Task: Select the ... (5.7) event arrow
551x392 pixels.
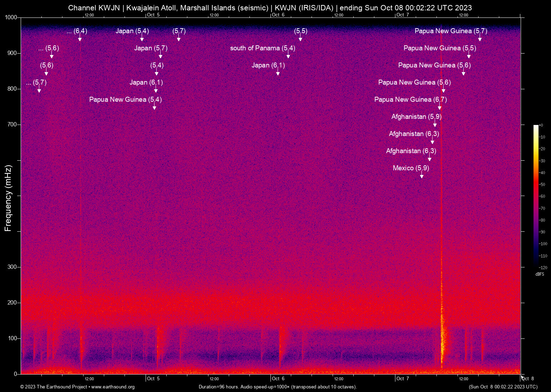Action: tap(39, 90)
